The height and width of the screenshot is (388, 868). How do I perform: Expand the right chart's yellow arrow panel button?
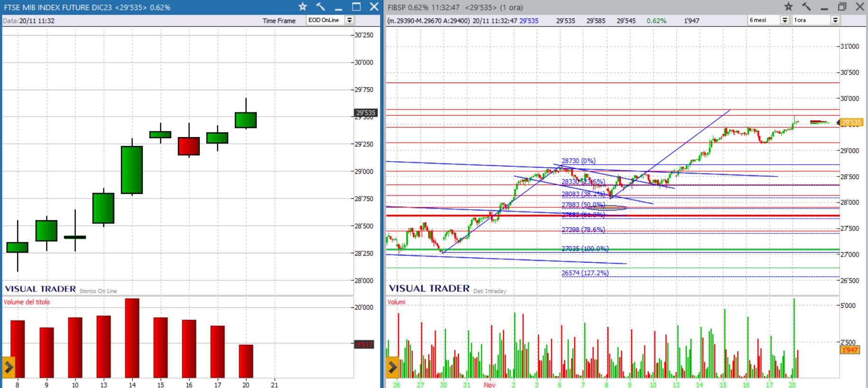coord(392,367)
